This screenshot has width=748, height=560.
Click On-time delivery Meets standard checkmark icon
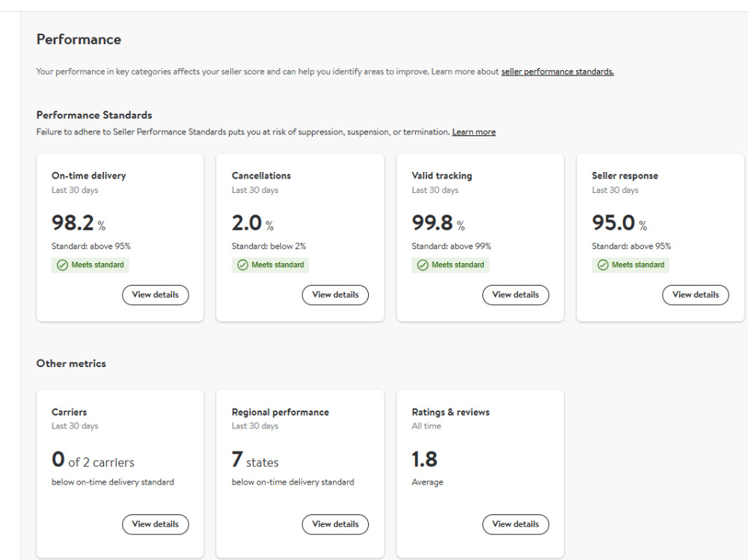[x=63, y=265]
